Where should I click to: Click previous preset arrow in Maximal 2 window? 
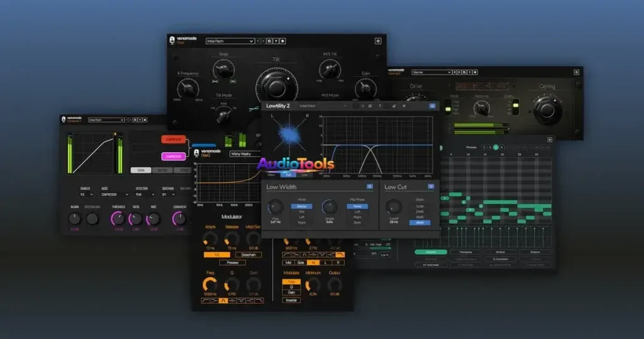(x=454, y=72)
